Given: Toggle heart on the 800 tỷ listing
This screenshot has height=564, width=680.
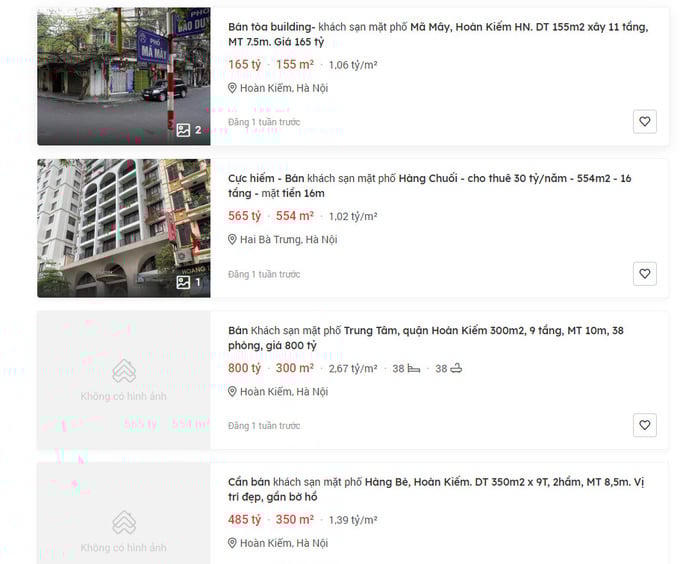Looking at the screenshot, I should click(x=645, y=426).
